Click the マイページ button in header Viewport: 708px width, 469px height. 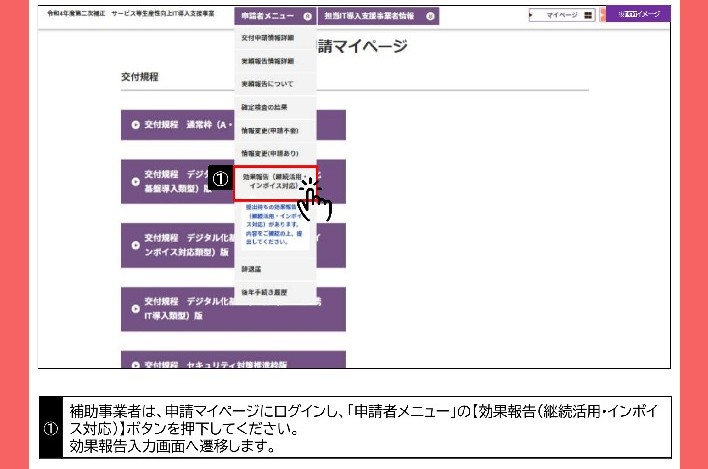(x=562, y=15)
